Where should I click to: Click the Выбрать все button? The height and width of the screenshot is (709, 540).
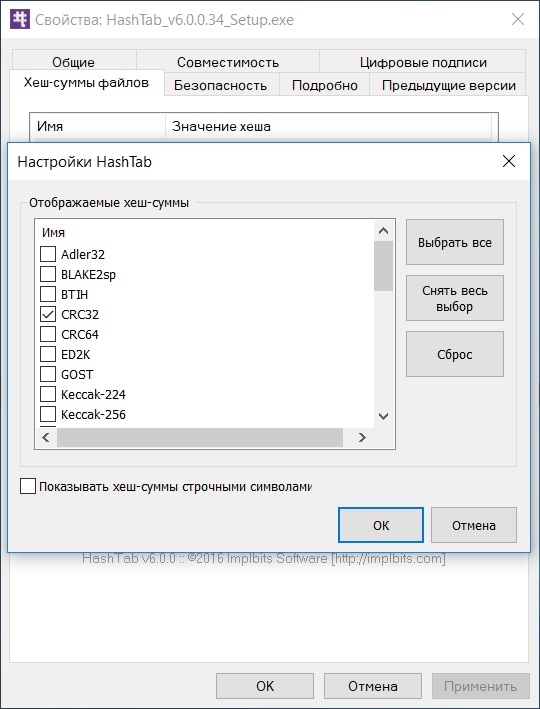click(455, 242)
